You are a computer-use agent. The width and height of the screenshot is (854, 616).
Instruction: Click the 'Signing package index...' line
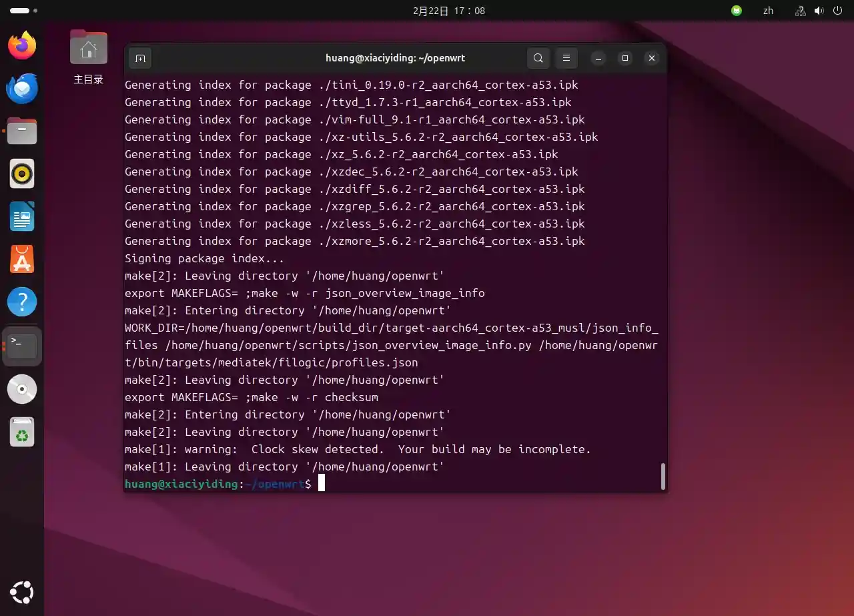point(205,258)
